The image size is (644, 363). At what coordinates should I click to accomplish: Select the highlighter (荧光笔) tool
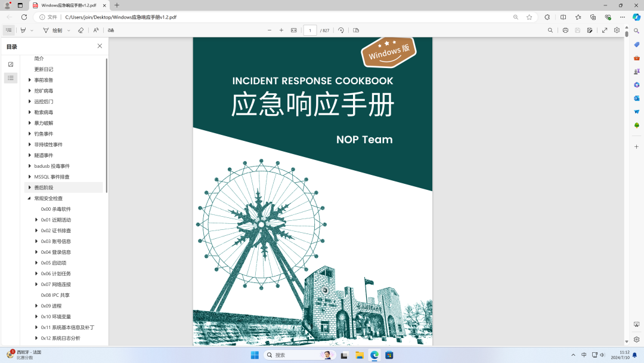click(x=23, y=30)
